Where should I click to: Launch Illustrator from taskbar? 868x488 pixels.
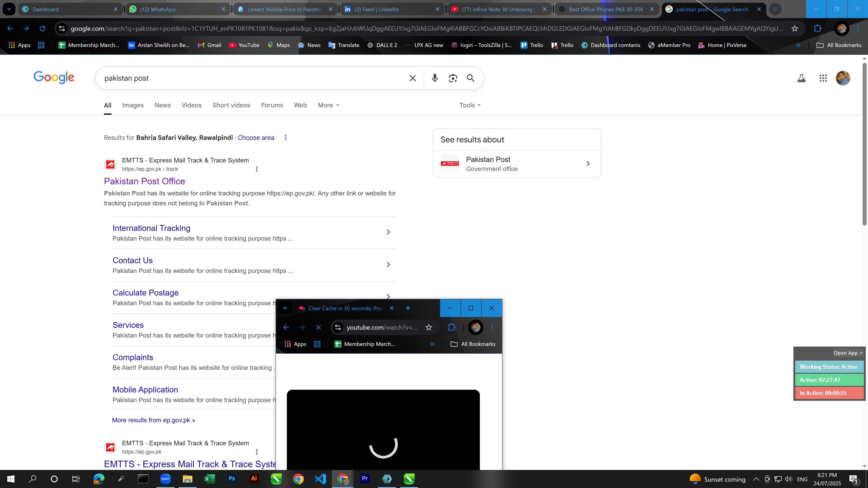click(254, 479)
